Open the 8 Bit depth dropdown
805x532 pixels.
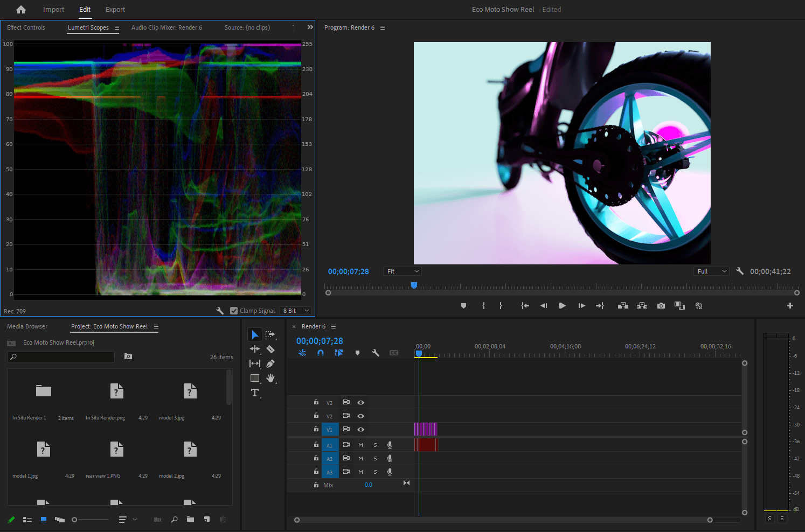click(x=296, y=311)
